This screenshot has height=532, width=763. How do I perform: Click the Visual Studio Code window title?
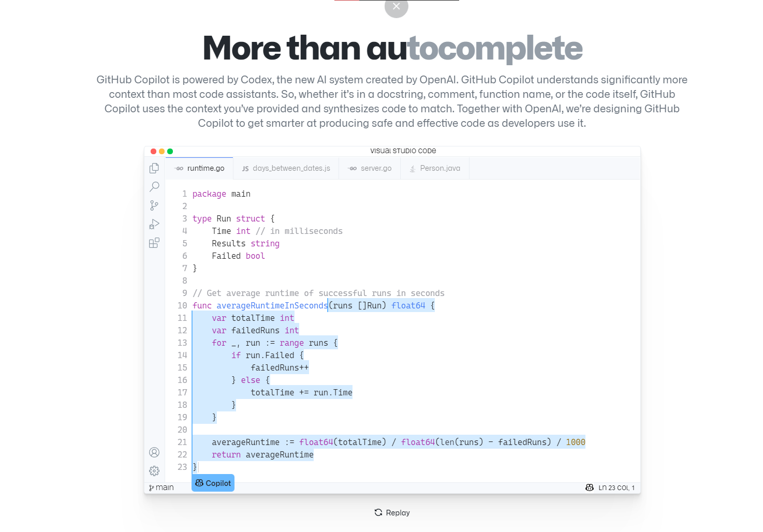pyautogui.click(x=403, y=151)
